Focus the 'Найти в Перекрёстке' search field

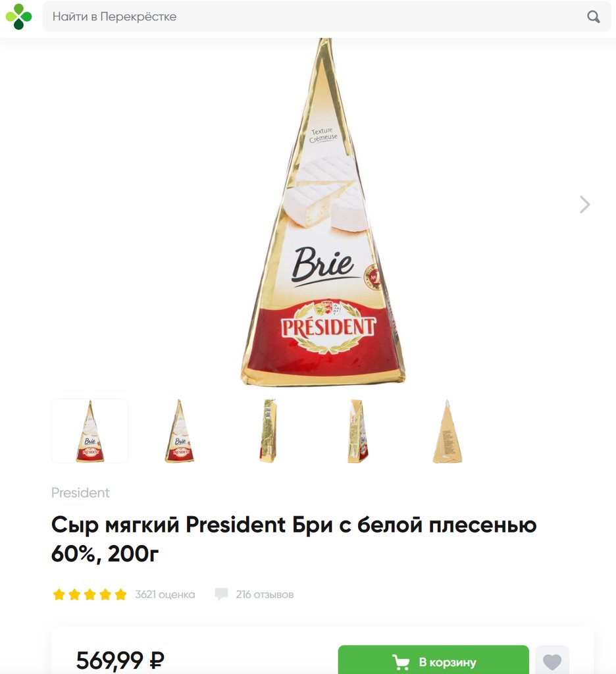[326, 16]
